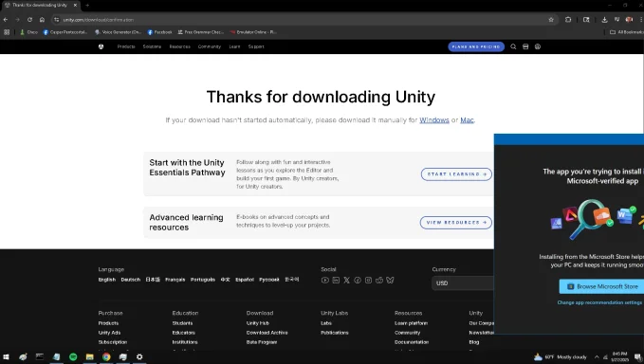Open Unity's X social icon
The height and width of the screenshot is (364, 644).
tap(346, 281)
